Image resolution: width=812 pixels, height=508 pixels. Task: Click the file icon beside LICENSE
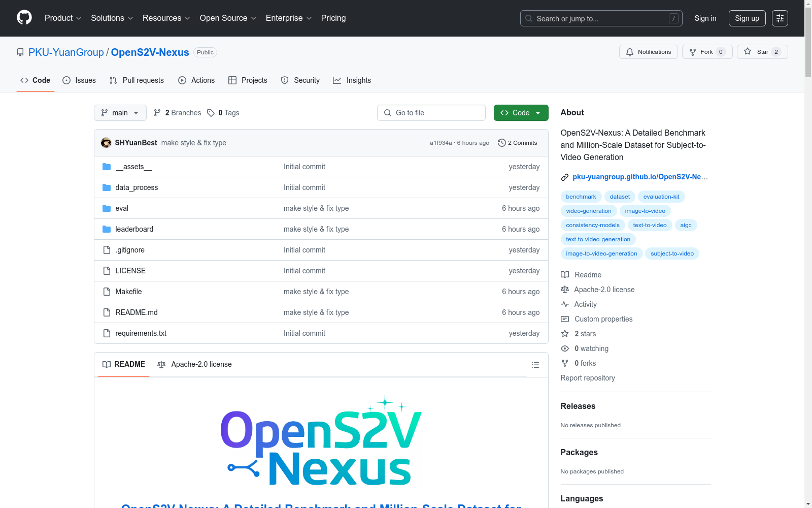tap(107, 271)
